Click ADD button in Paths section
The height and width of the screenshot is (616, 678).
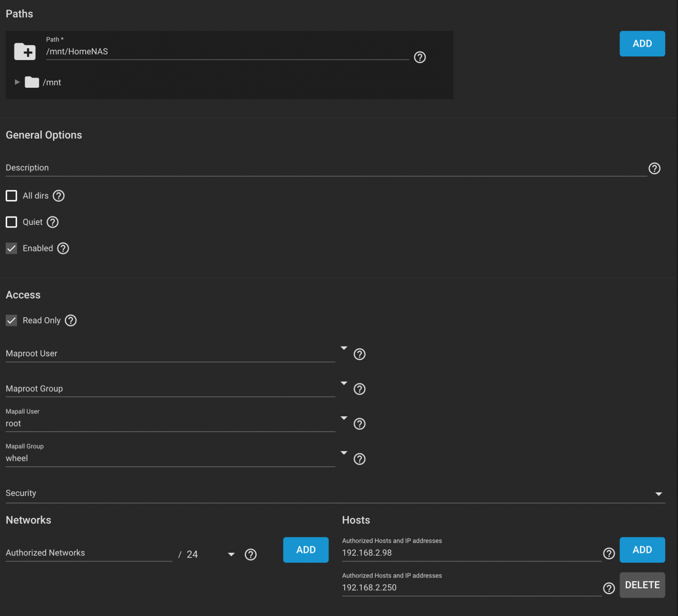tap(642, 44)
